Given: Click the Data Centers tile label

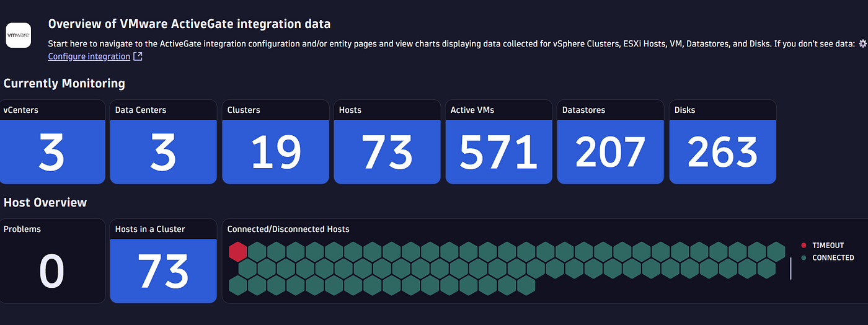Looking at the screenshot, I should (141, 110).
